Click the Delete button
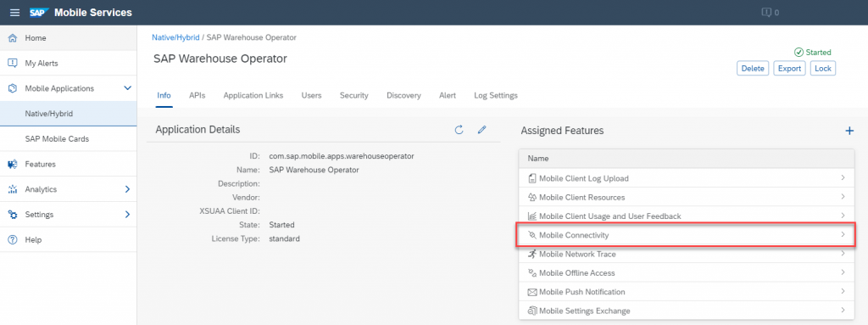The width and height of the screenshot is (868, 325). point(753,68)
